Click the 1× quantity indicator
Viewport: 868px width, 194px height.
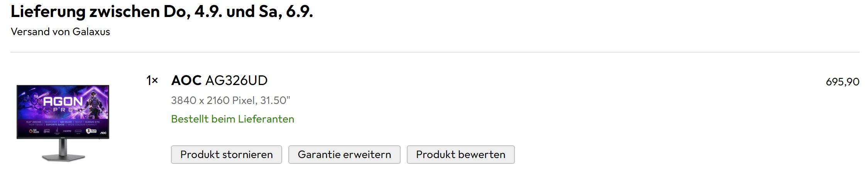[152, 80]
